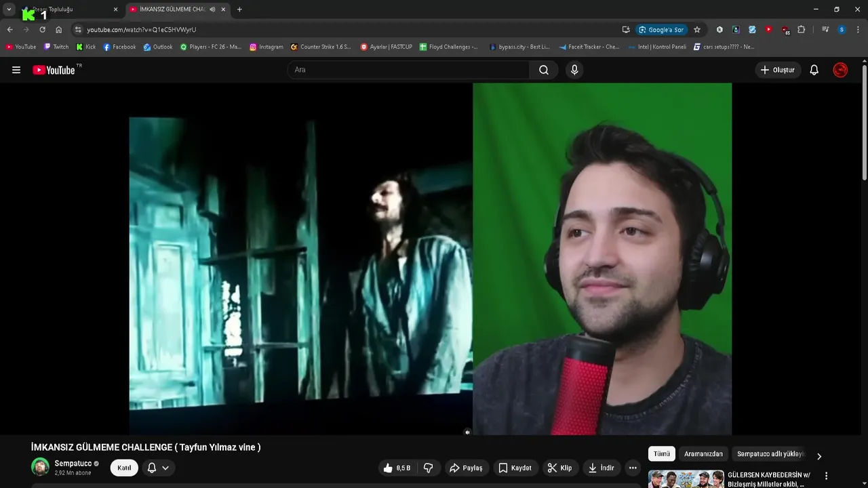Click the Oluştur create button
Screen dimensions: 868x488
778,70
